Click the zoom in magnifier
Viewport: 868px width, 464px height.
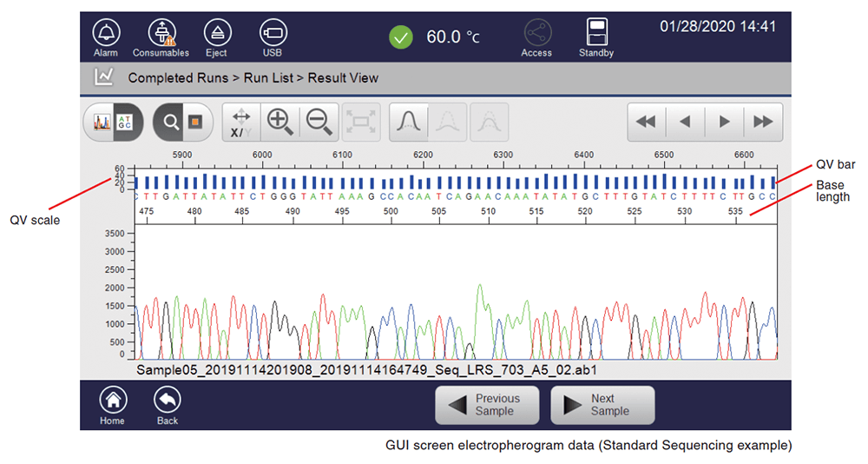pos(279,123)
